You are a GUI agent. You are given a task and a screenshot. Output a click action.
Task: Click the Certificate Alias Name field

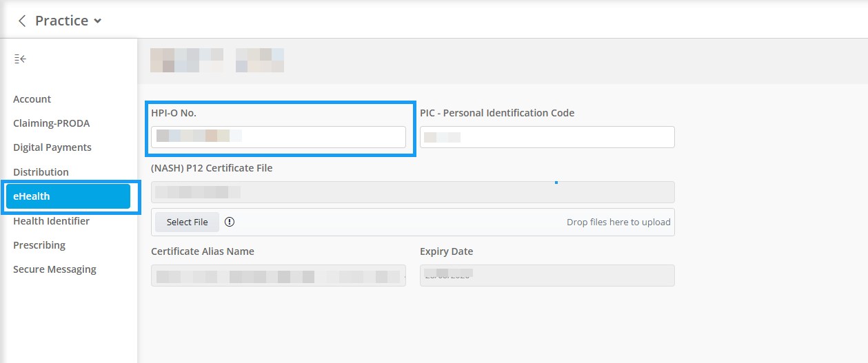tap(279, 276)
